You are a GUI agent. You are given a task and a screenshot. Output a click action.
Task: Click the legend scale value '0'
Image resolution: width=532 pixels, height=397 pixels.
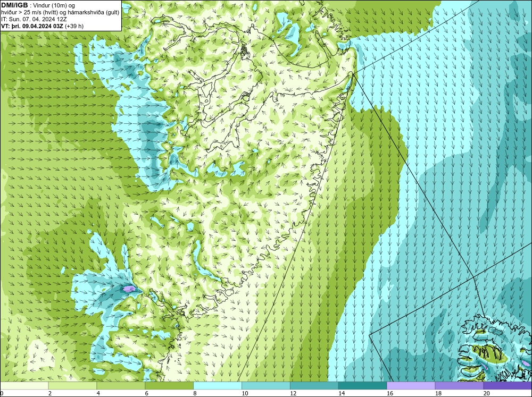pos(2,393)
